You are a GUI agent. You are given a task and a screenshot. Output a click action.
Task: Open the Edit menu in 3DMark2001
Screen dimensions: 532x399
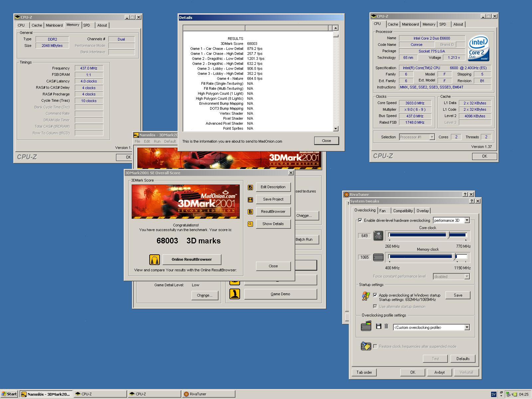click(147, 141)
